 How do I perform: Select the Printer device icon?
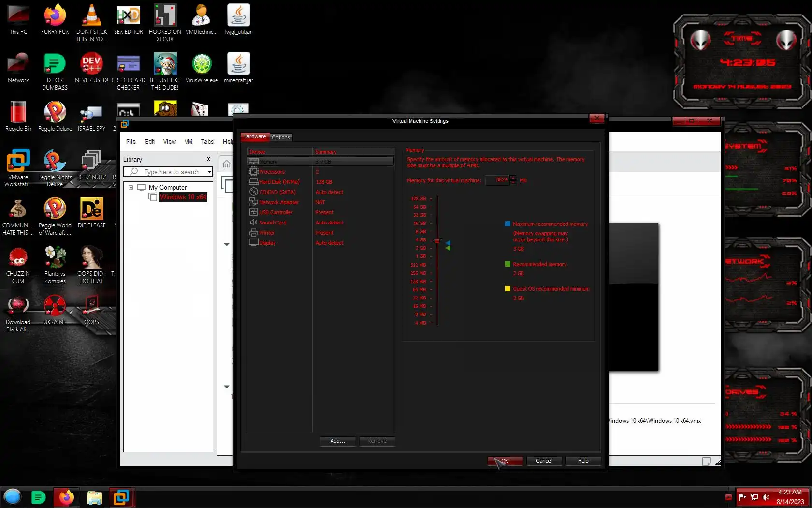[x=253, y=232]
